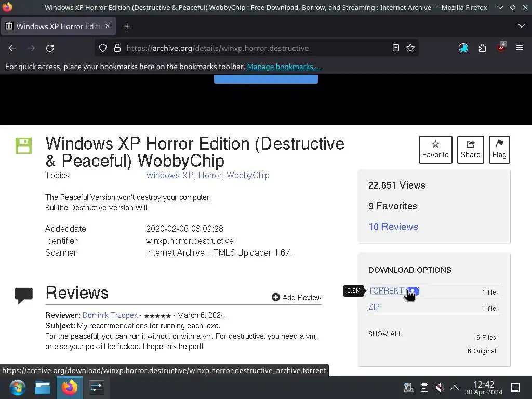Viewport: 532px width, 399px height.
Task: Open the Extensions puzzle piece icon
Action: (482, 48)
